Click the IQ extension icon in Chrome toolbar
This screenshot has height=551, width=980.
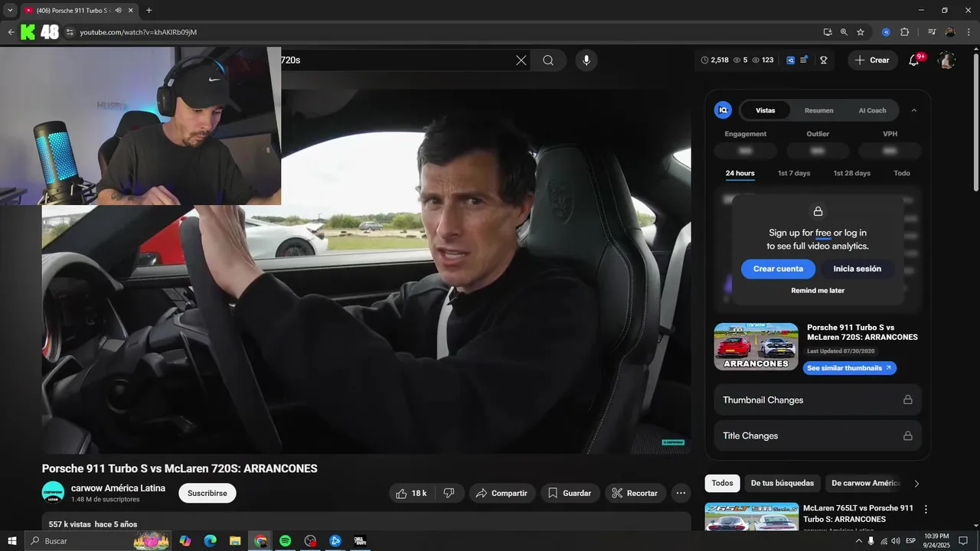[886, 32]
